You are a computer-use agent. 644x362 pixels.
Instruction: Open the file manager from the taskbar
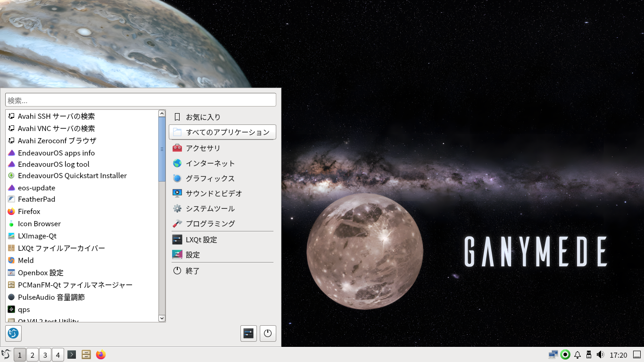[x=86, y=354]
